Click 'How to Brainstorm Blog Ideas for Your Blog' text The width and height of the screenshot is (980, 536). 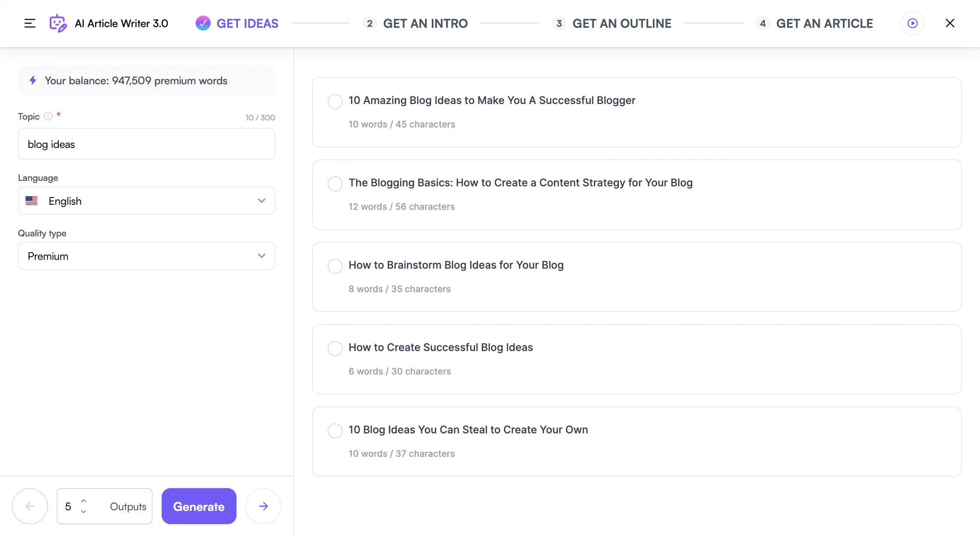click(x=456, y=265)
